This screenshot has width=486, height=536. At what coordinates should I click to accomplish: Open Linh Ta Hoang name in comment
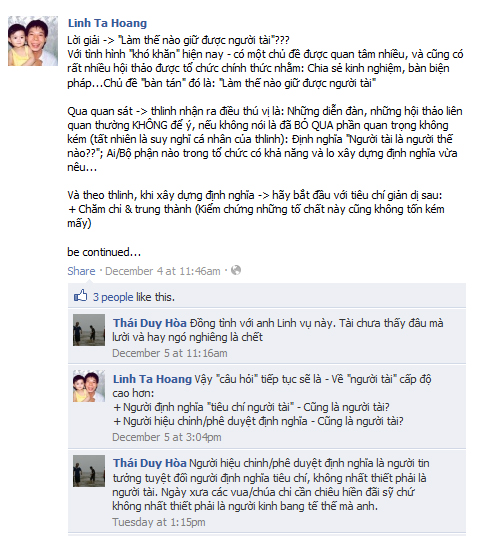[152, 379]
